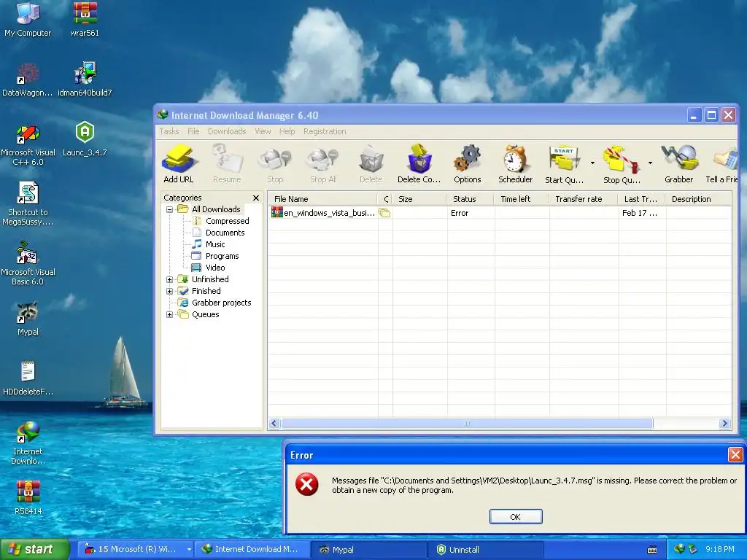The height and width of the screenshot is (560, 747).
Task: Click the Resume toolbar icon
Action: [227, 164]
